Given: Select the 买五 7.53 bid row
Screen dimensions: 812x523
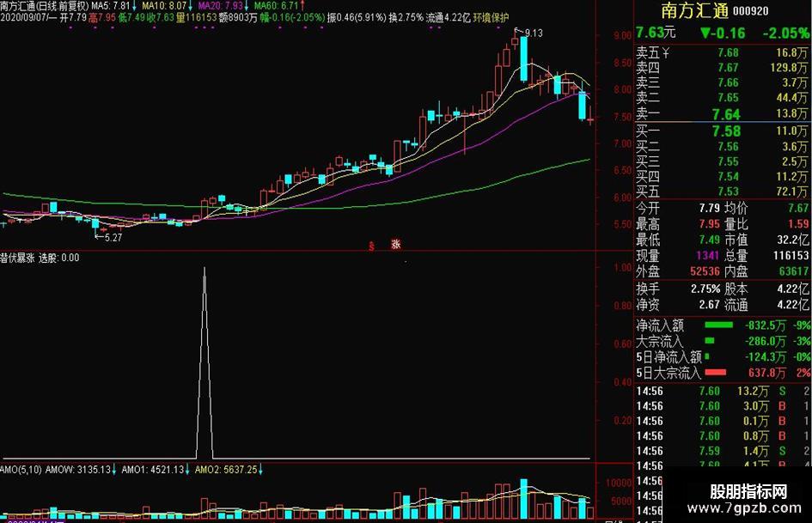Looking at the screenshot, I should point(722,192).
